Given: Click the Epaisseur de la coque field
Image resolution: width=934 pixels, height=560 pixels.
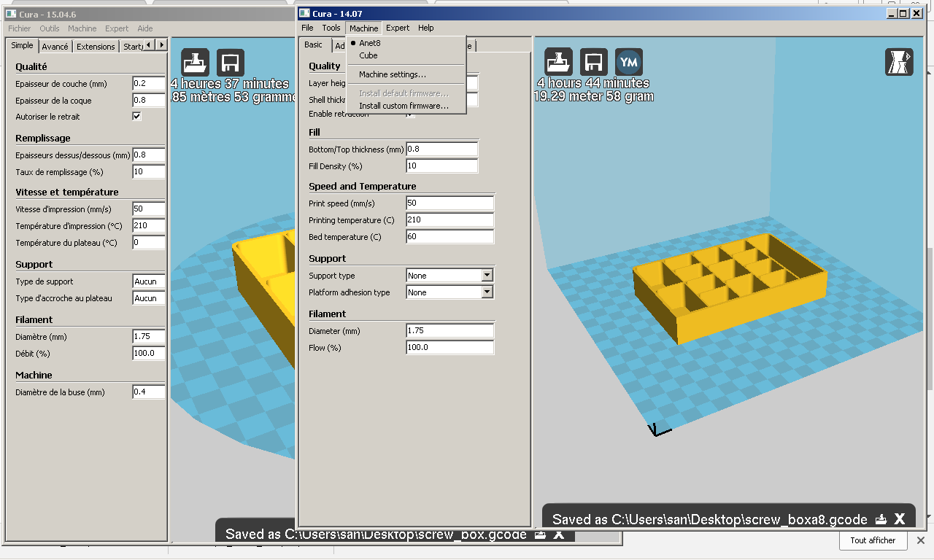Looking at the screenshot, I should pos(149,100).
